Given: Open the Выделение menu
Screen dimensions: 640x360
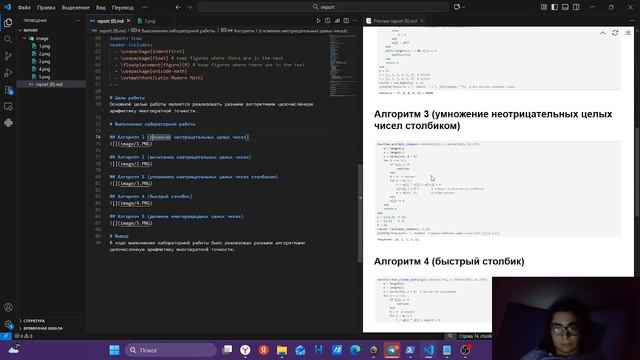Looking at the screenshot, I should tap(76, 7).
